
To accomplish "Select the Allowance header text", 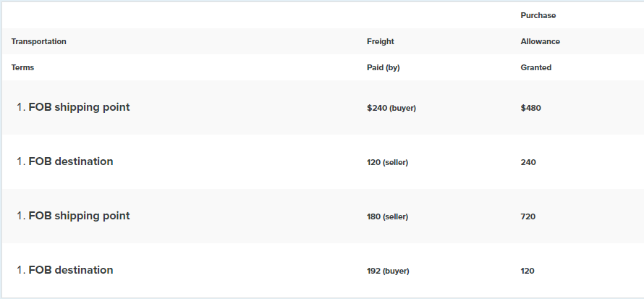I will [540, 41].
